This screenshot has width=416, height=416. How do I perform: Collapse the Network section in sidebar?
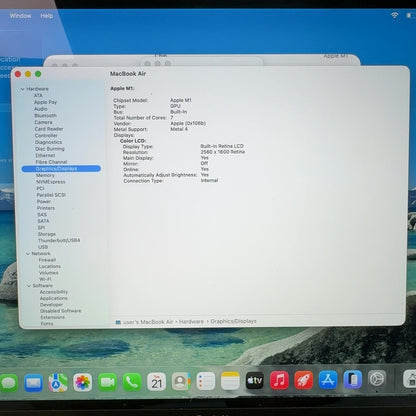pos(28,254)
